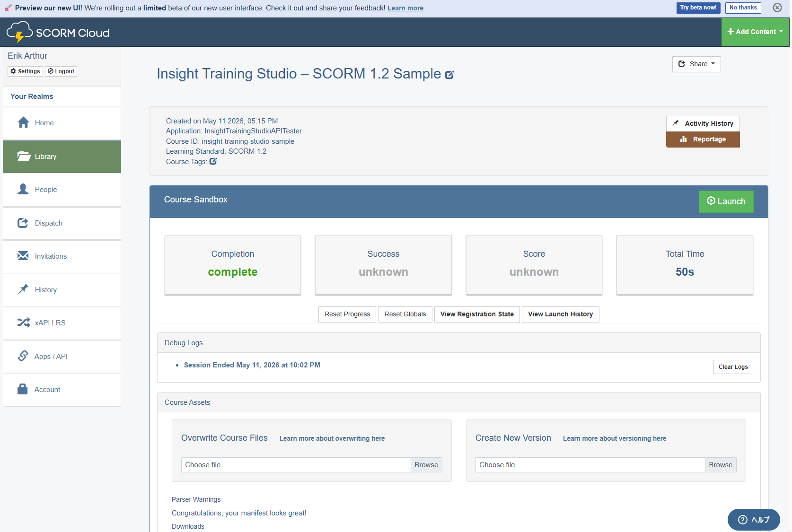The width and height of the screenshot is (792, 532).
Task: Click the Your Realms heading
Action: click(x=32, y=96)
